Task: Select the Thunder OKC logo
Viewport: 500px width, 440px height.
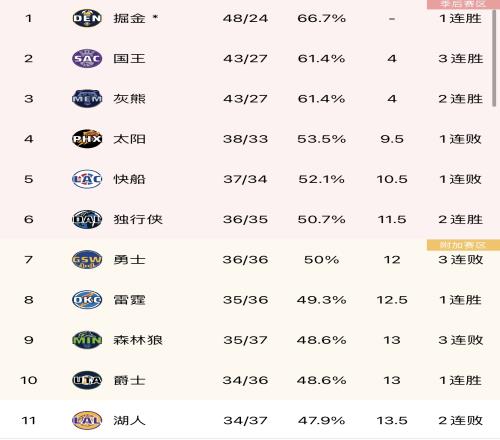Action: point(87,300)
